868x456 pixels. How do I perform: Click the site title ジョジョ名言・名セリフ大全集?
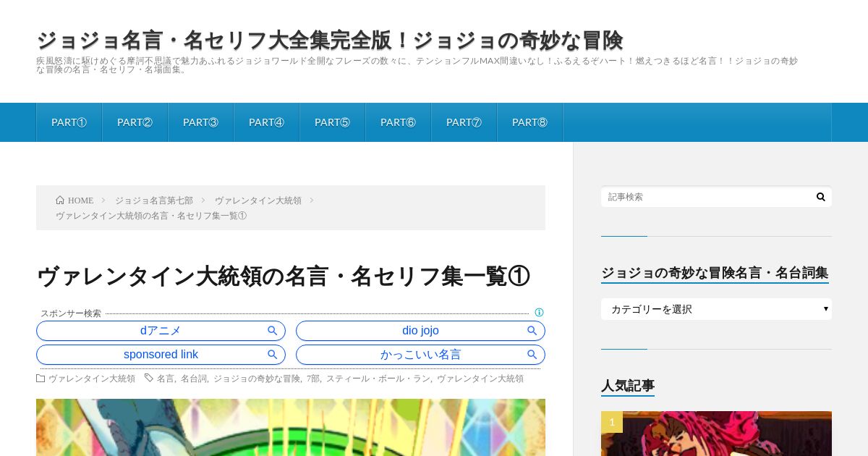point(329,41)
